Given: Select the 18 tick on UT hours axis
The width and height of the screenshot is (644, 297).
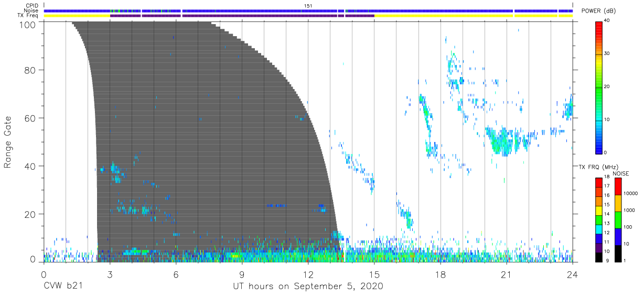Looking at the screenshot, I should click(441, 273).
